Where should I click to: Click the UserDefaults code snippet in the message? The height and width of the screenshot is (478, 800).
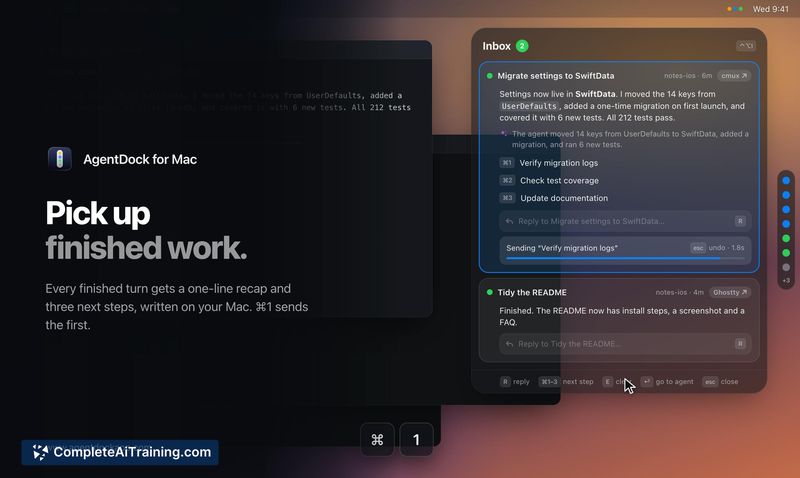[529, 106]
